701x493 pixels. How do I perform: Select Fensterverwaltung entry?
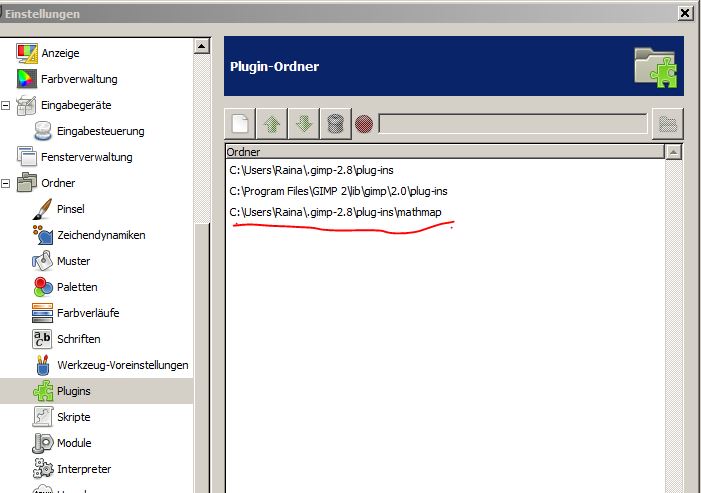(x=87, y=157)
